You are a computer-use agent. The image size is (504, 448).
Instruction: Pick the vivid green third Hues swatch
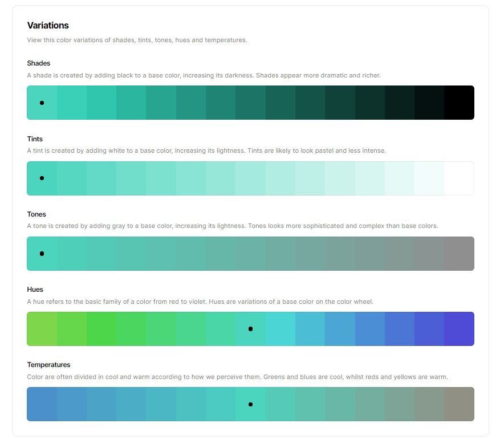[101, 329]
